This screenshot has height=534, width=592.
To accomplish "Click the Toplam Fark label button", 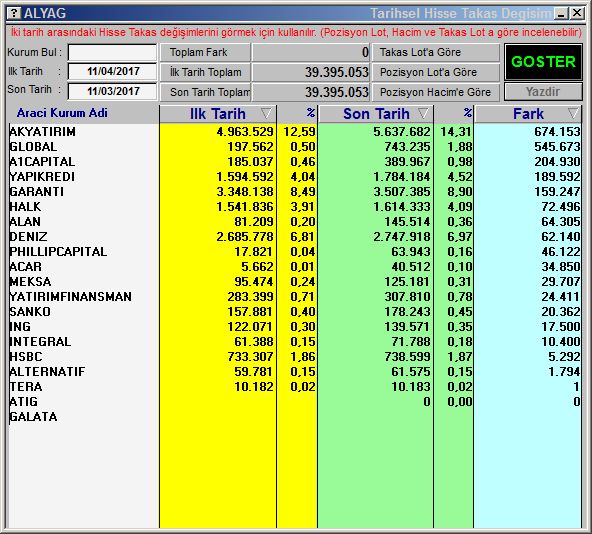I will click(205, 52).
